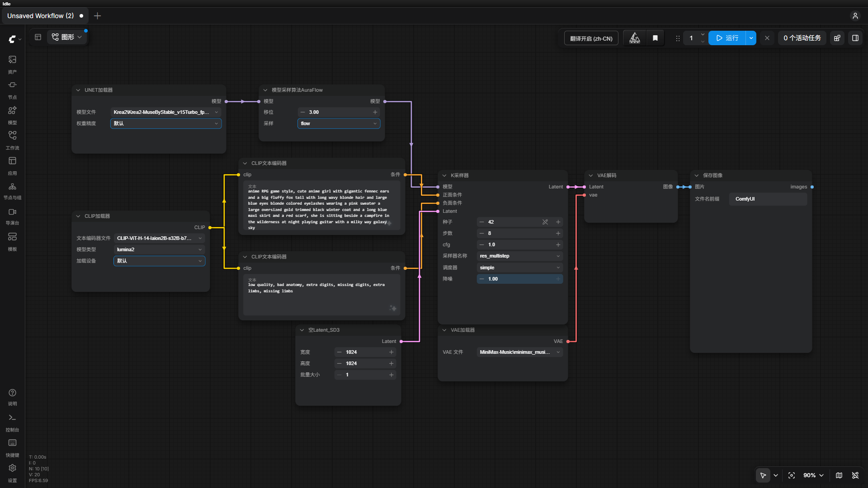Screen dimensions: 868x488
Task: Open the 节点与组 sidebar panel
Action: tap(12, 191)
